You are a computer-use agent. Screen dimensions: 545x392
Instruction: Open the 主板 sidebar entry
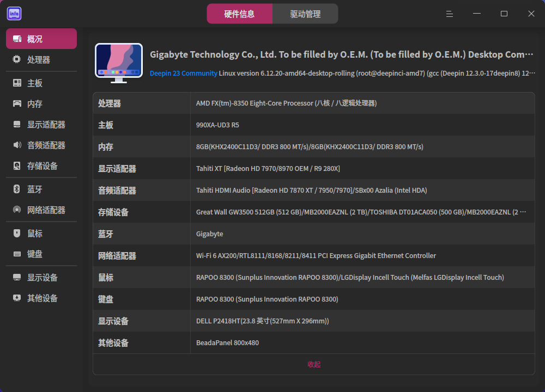coord(41,83)
